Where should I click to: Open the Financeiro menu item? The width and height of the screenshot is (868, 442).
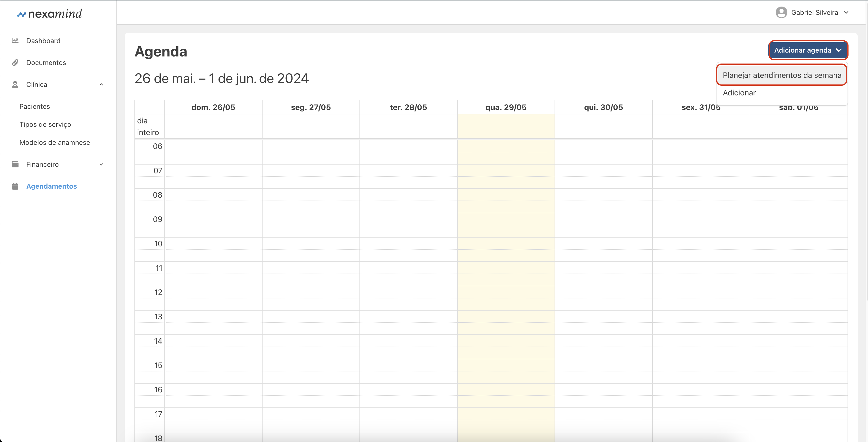pos(42,164)
